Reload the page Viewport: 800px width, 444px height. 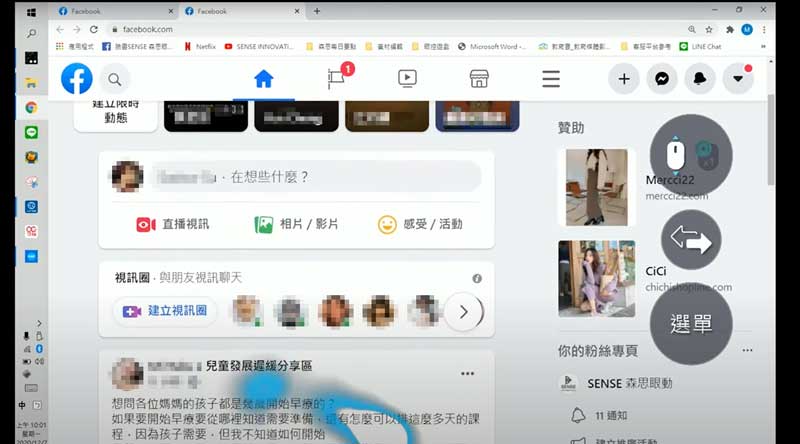[94, 30]
